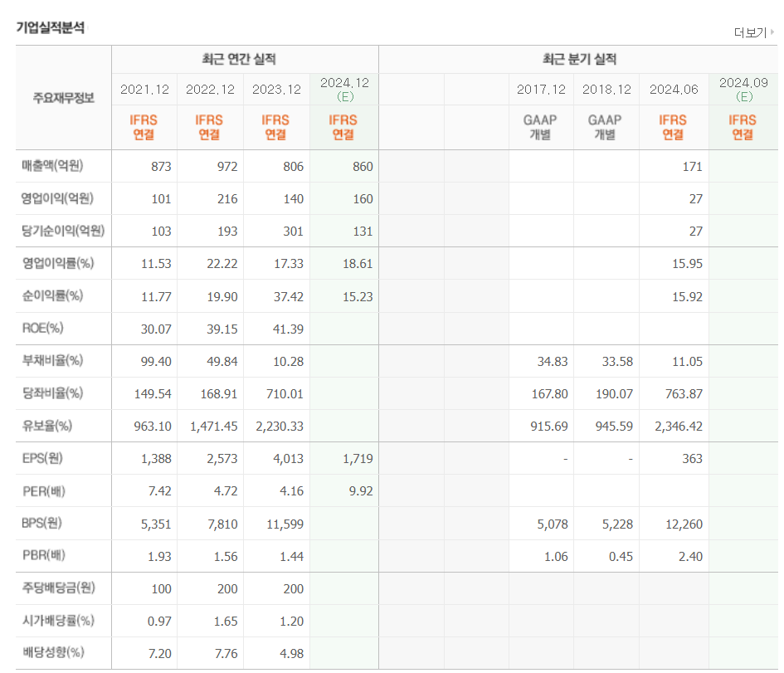Click operating margin value 22.22

222,264
